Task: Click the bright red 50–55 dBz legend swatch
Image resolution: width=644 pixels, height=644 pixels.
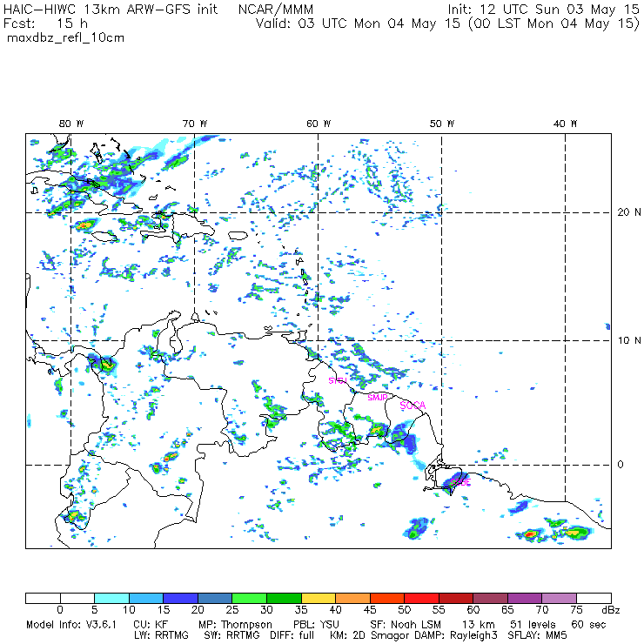Action: point(422,598)
